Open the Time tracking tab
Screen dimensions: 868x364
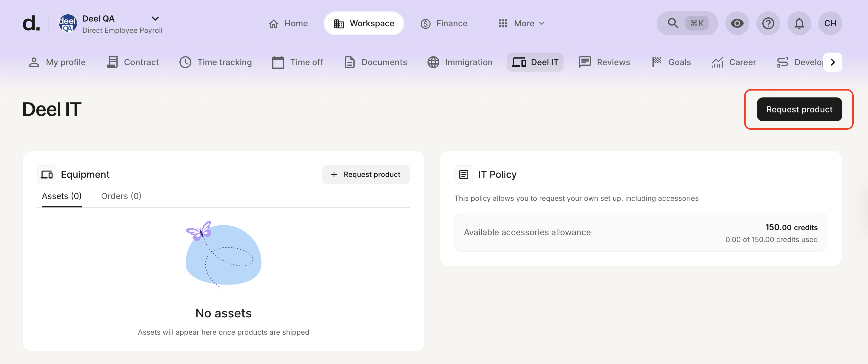click(215, 62)
